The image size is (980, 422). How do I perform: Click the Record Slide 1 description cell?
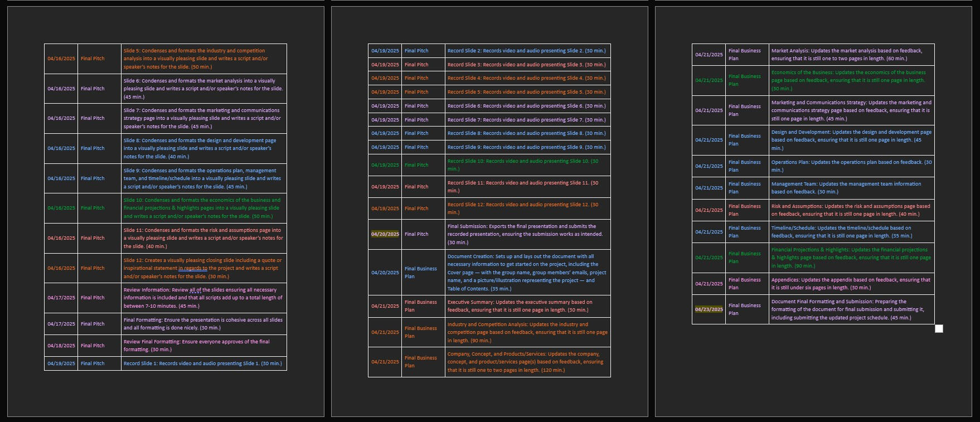click(202, 363)
